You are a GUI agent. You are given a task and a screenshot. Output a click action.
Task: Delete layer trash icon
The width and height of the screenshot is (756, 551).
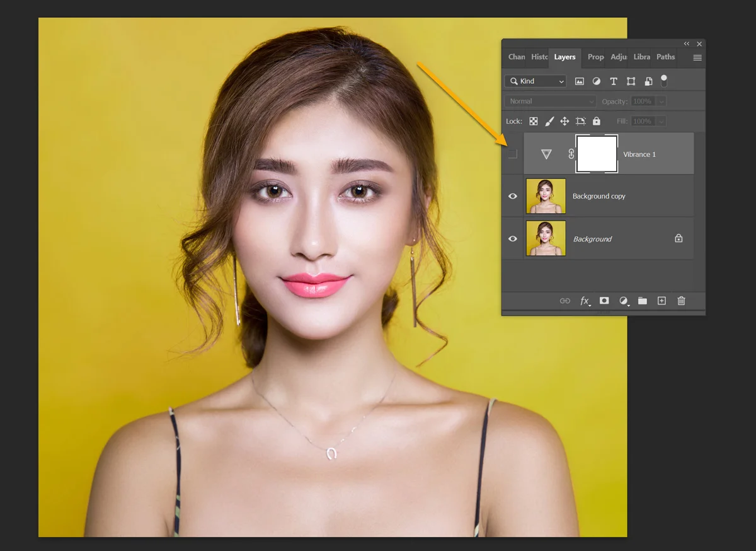click(681, 301)
